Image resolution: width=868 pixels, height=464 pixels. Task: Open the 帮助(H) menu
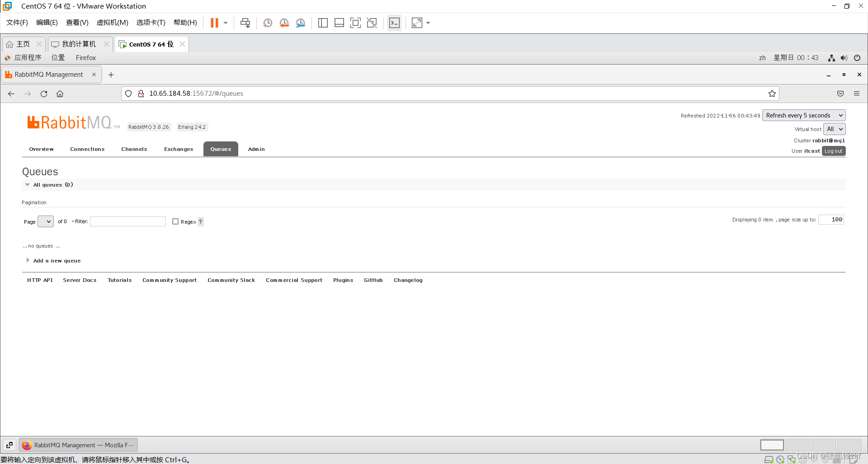pyautogui.click(x=185, y=23)
